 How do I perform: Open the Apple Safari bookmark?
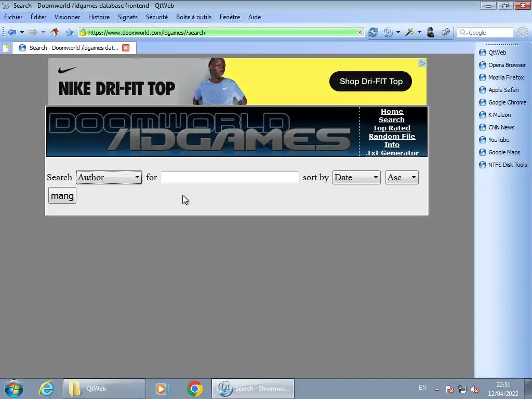pyautogui.click(x=499, y=90)
